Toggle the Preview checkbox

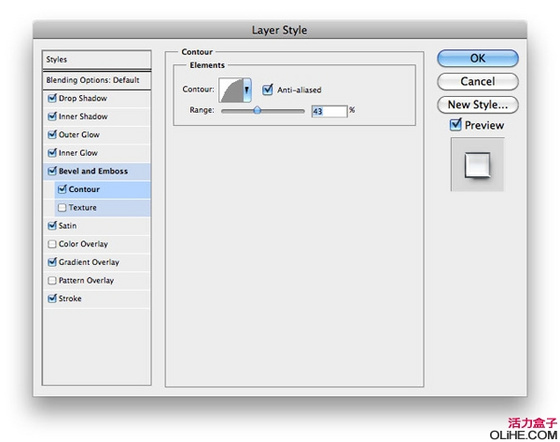click(456, 124)
